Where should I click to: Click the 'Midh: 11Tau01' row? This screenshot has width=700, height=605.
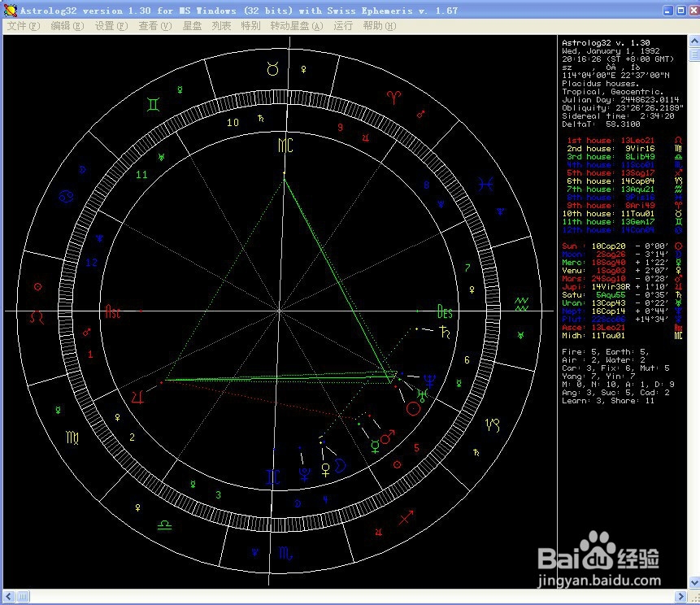[622, 335]
